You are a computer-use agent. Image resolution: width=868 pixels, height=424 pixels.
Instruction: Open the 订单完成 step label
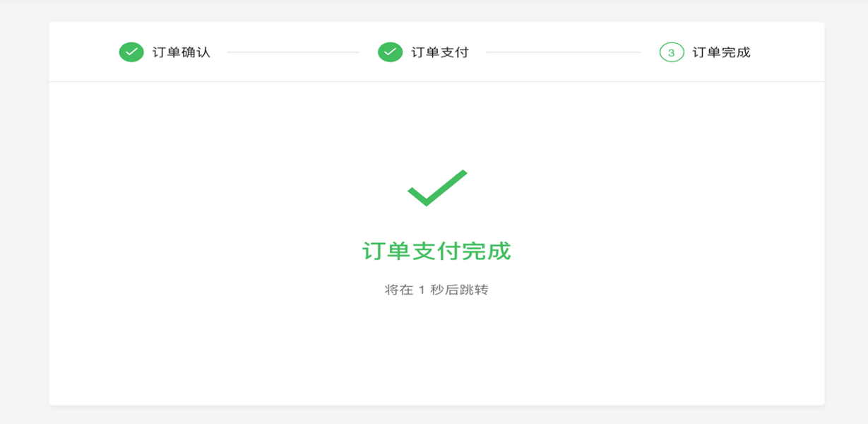721,52
